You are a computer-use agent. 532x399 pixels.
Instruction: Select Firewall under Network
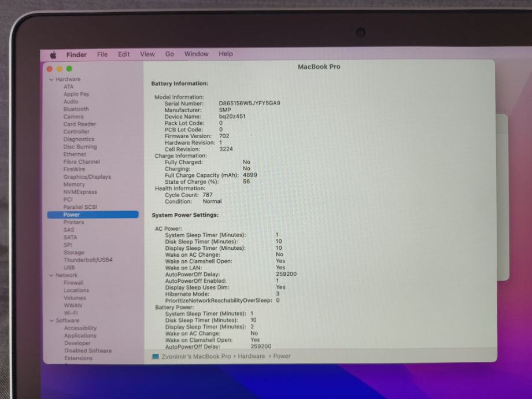coord(73,283)
